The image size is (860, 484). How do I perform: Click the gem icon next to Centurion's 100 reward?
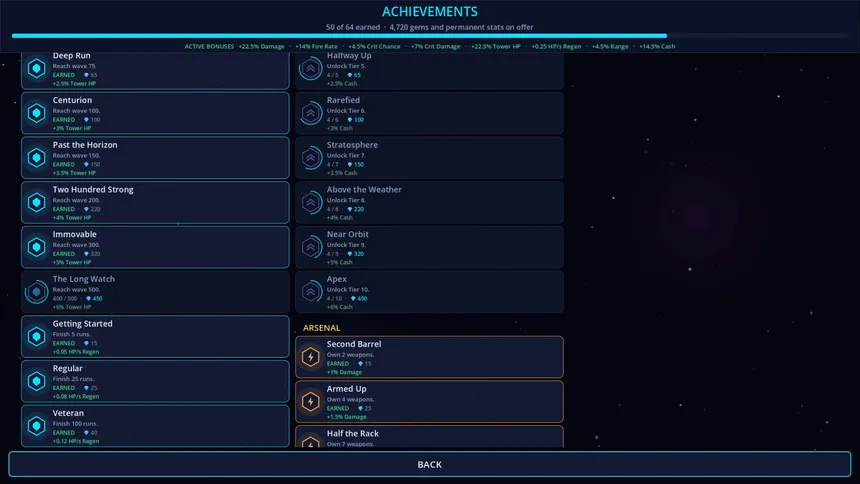[x=86, y=120]
